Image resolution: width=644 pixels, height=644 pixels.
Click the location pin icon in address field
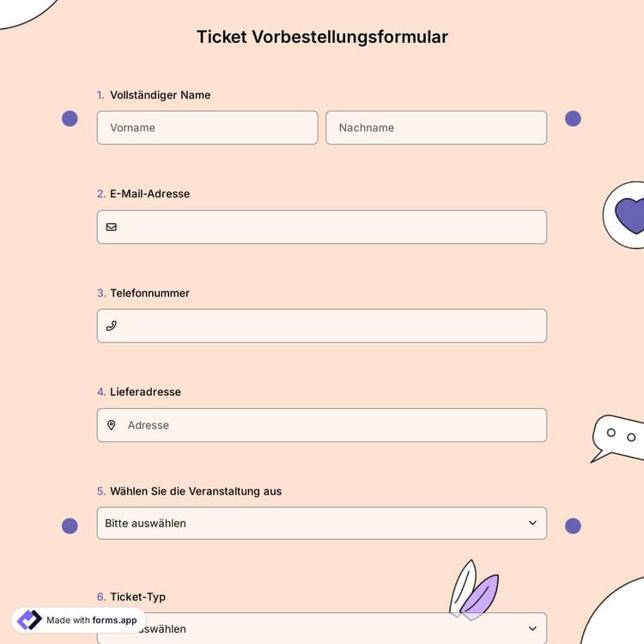point(111,425)
